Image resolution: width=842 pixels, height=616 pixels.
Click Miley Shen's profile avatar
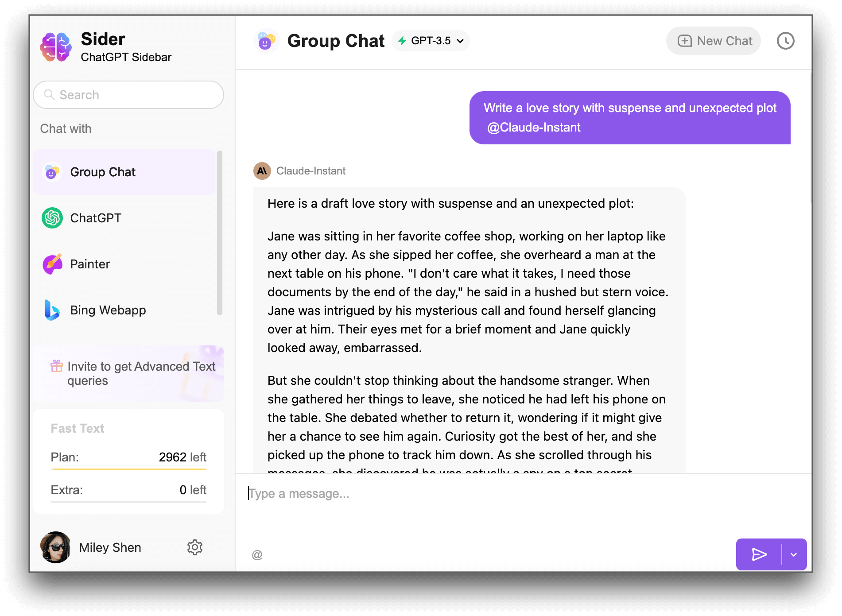55,547
